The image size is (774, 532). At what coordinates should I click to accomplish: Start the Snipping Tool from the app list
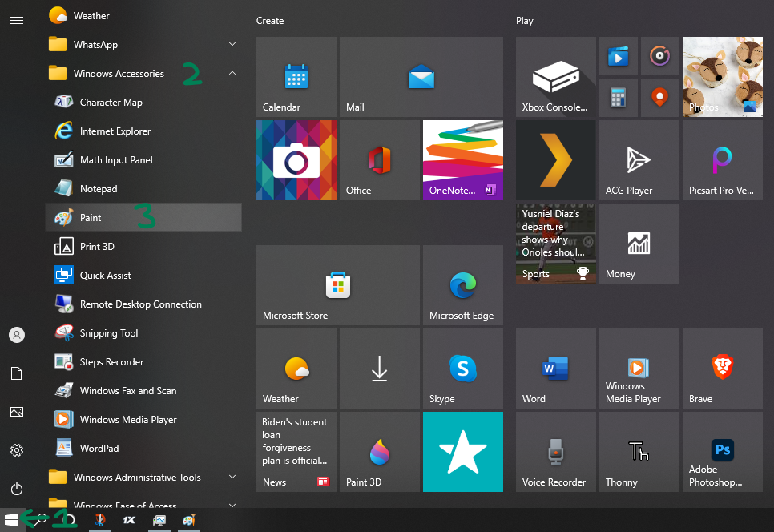(143, 333)
